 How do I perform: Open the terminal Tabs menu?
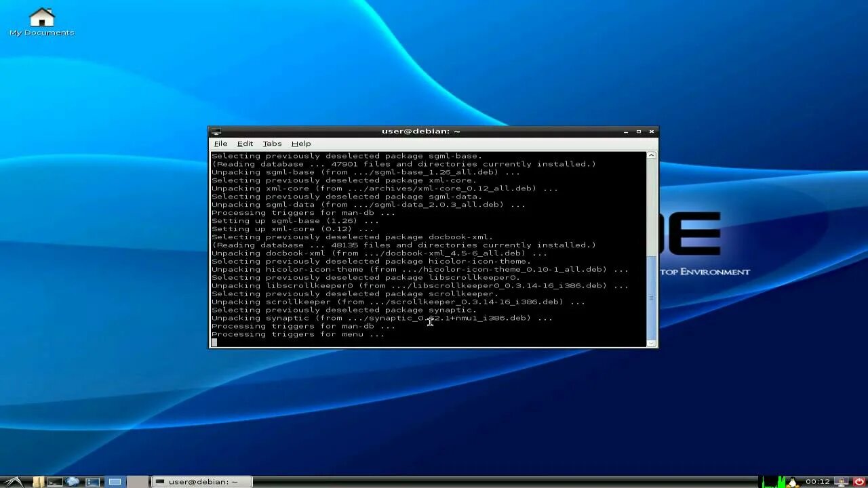pyautogui.click(x=272, y=144)
